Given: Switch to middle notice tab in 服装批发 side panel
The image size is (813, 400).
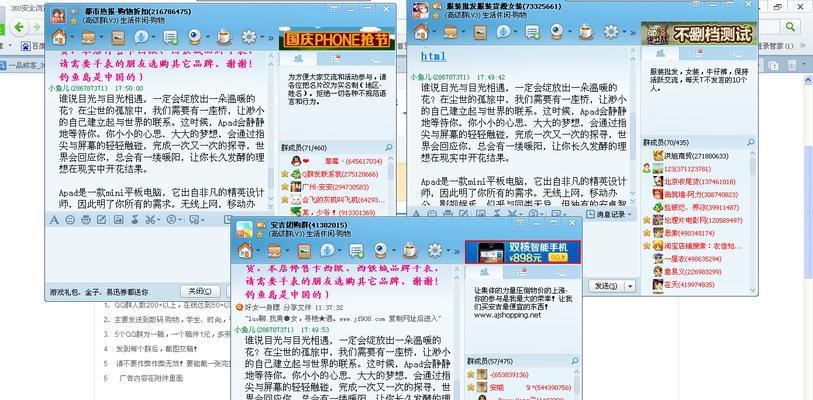Looking at the screenshot, I should coord(698,53).
